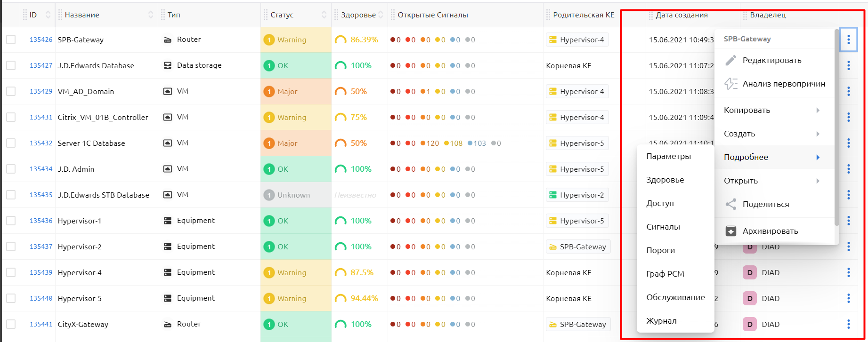Choose Пороги in the submenu

pyautogui.click(x=660, y=250)
